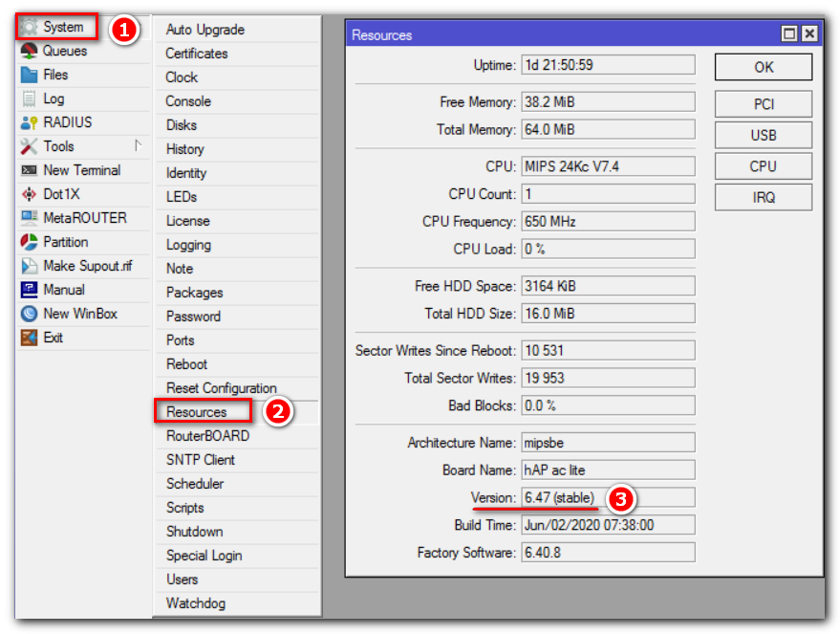Click the Bad Blocks field
The image size is (840, 634).
[608, 405]
